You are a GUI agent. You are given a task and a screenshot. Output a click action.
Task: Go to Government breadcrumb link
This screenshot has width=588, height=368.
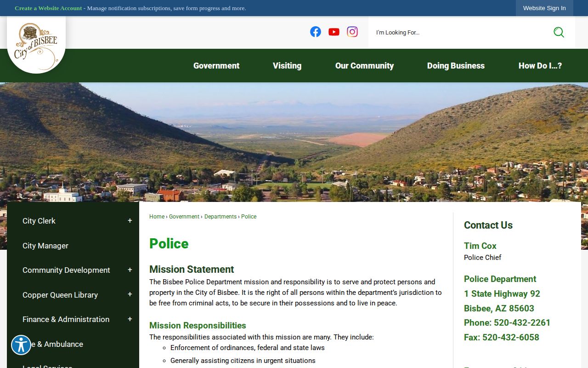click(x=184, y=217)
